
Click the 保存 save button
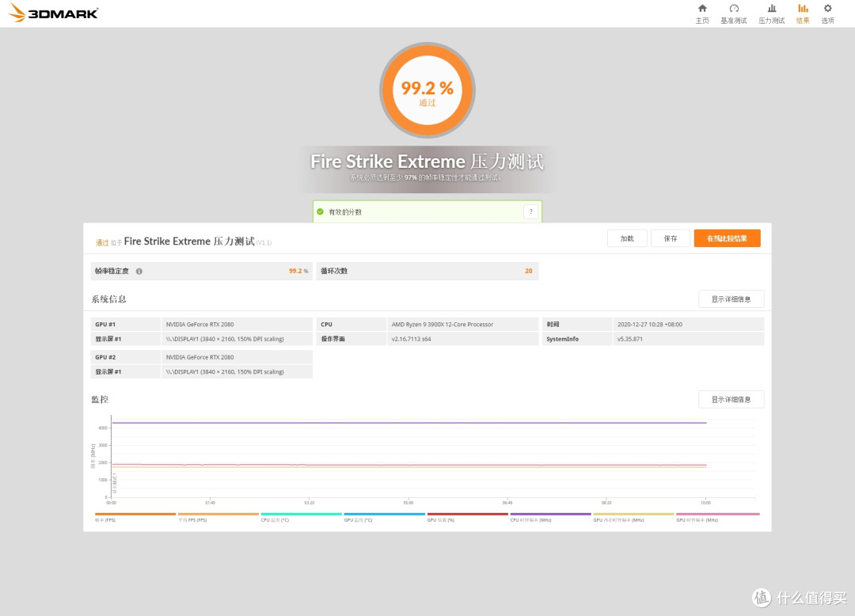point(671,238)
